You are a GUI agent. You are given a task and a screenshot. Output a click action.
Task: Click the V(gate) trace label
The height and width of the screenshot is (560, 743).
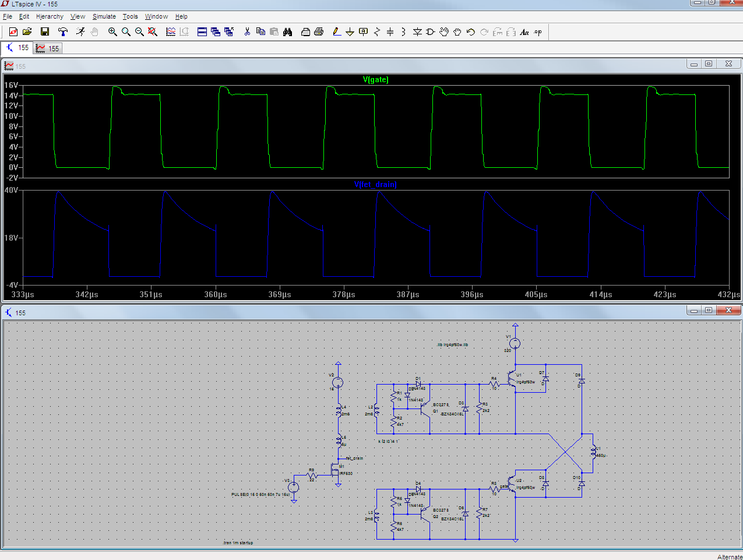(375, 80)
